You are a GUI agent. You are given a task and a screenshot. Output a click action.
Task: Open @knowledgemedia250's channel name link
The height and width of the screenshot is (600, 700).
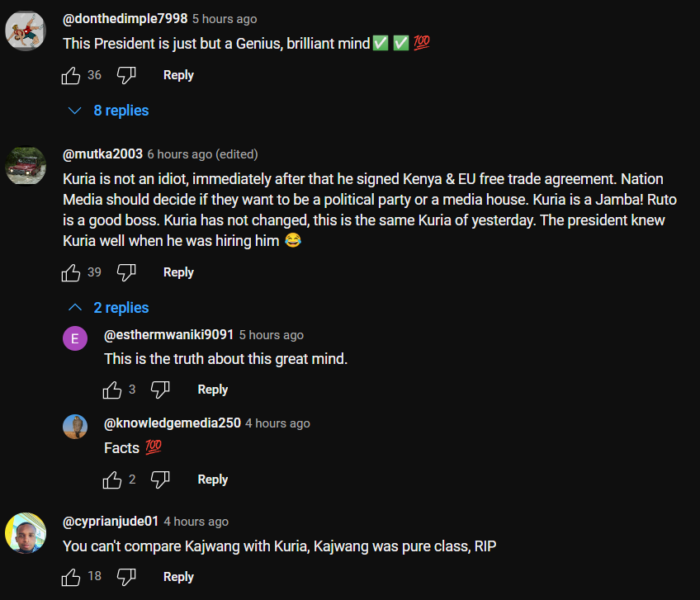click(x=173, y=423)
